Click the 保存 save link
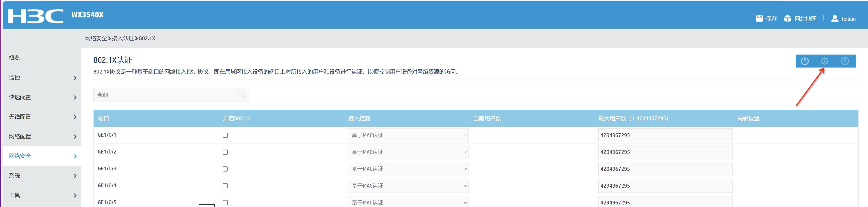This screenshot has height=207, width=868. 771,19
